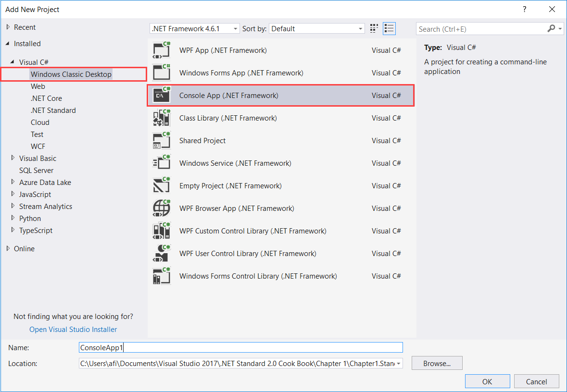Image resolution: width=567 pixels, height=392 pixels.
Task: Click the Class Library template icon
Action: (x=161, y=118)
